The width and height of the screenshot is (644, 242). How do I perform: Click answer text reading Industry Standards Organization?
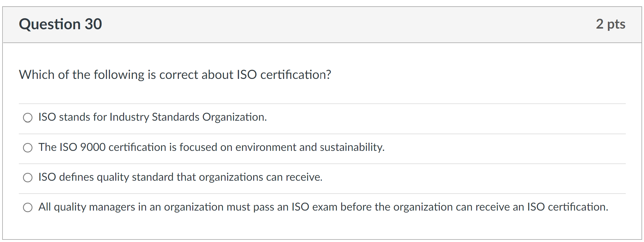[x=152, y=118]
